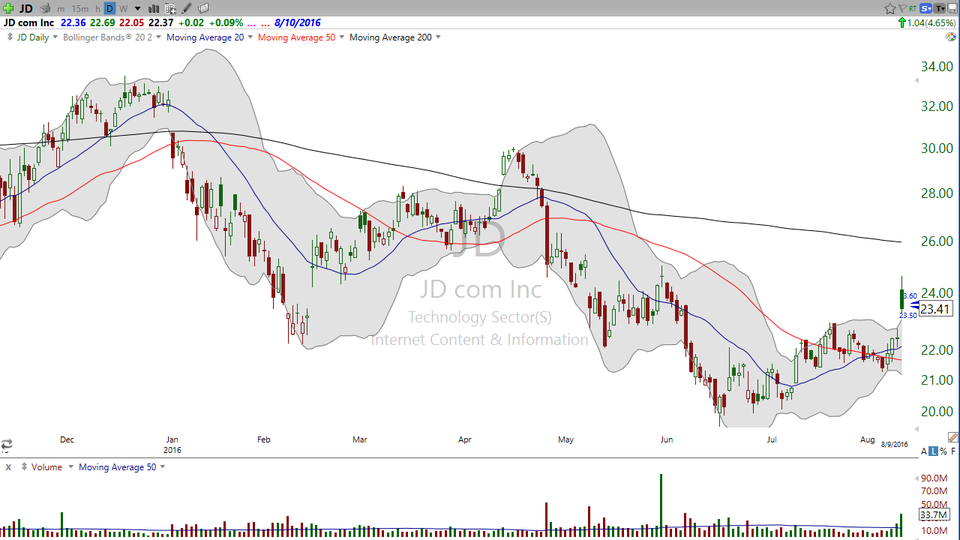This screenshot has height=540, width=960.
Task: Click the chart template grid icon
Action: pyautogui.click(x=170, y=9)
